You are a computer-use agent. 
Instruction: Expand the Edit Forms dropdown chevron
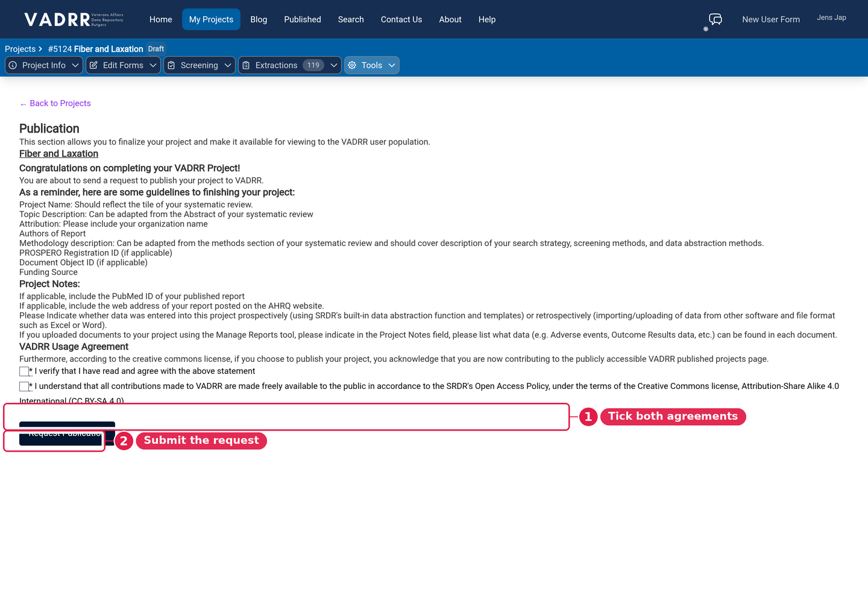click(x=153, y=65)
